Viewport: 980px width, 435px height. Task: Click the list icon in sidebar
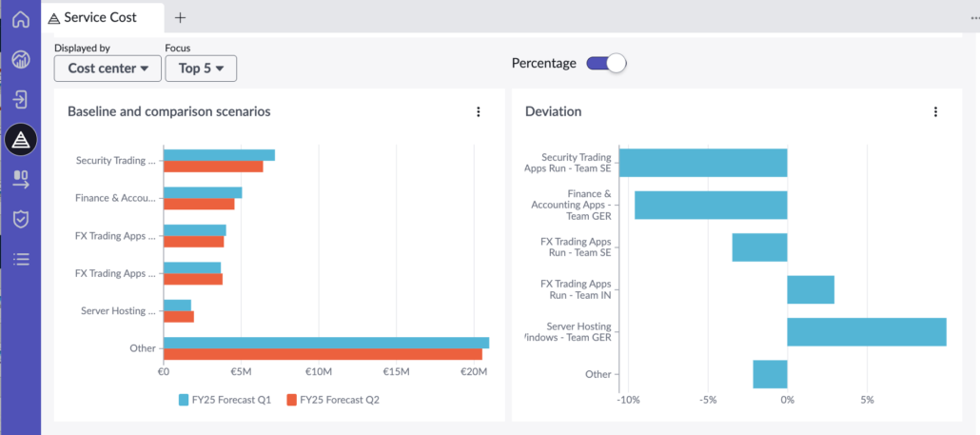point(21,259)
